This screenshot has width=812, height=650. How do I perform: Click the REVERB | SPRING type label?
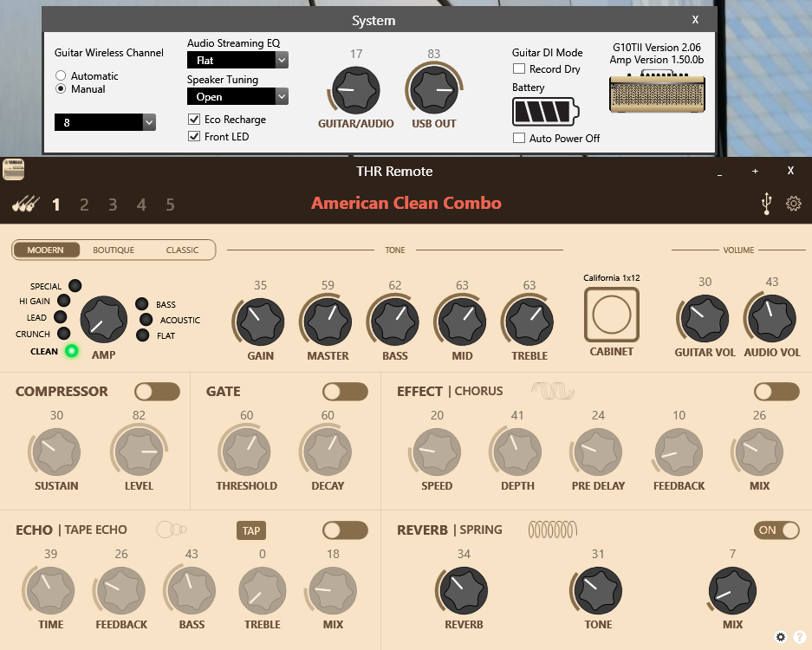450,530
